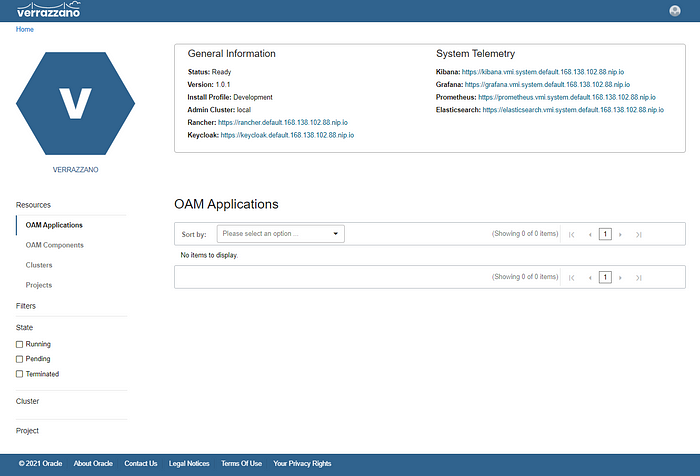Go to next page in bottom pagination bar
700x476 pixels.
click(620, 278)
